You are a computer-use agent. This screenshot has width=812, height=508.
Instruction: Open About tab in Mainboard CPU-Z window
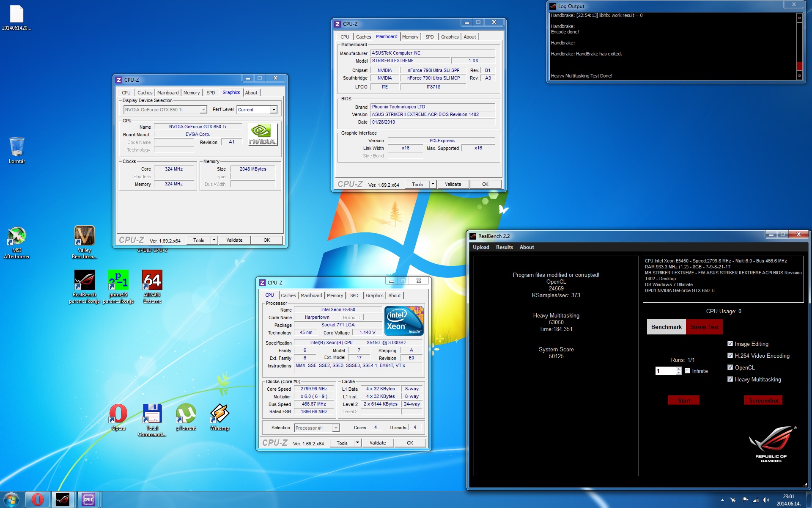coord(470,37)
